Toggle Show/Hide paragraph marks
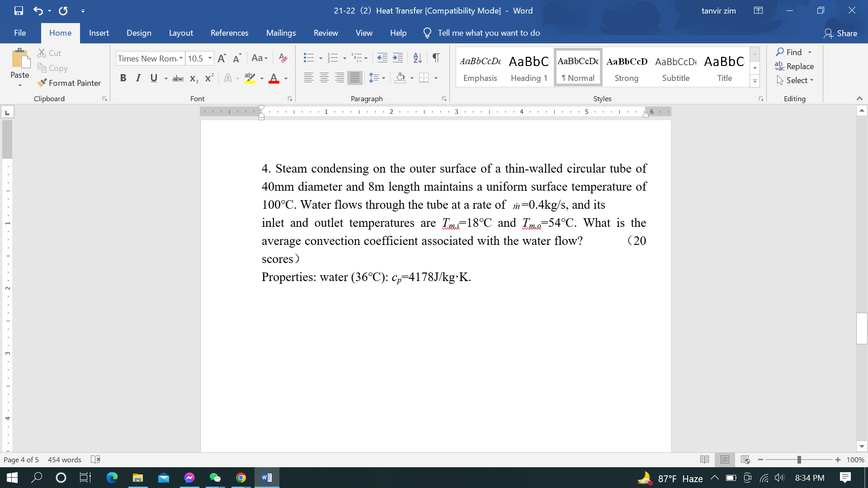Image resolution: width=868 pixels, height=488 pixels. point(436,58)
